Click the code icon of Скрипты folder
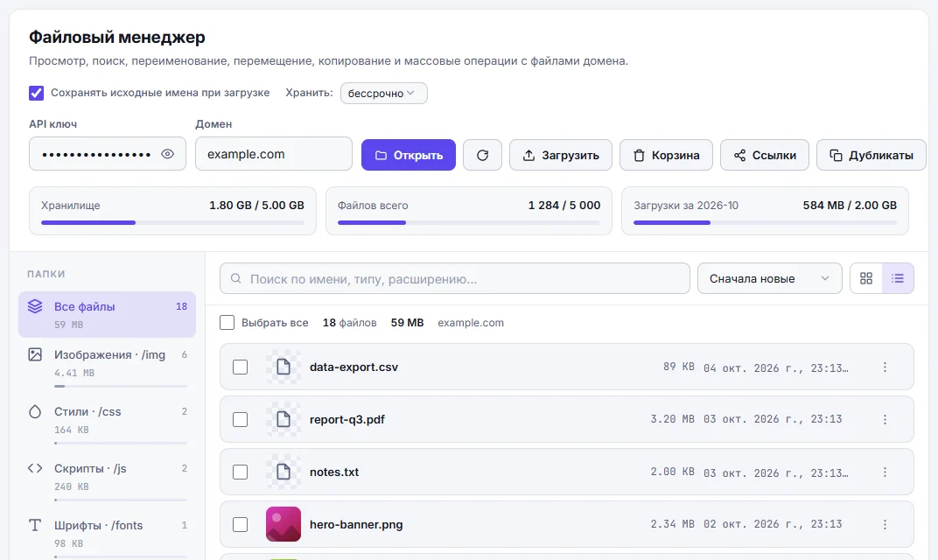The width and height of the screenshot is (938, 560). click(x=35, y=468)
